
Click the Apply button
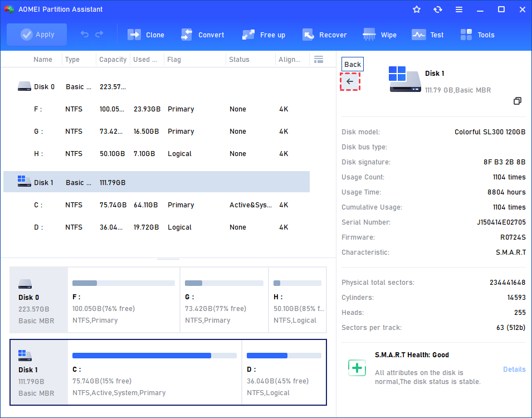click(37, 35)
